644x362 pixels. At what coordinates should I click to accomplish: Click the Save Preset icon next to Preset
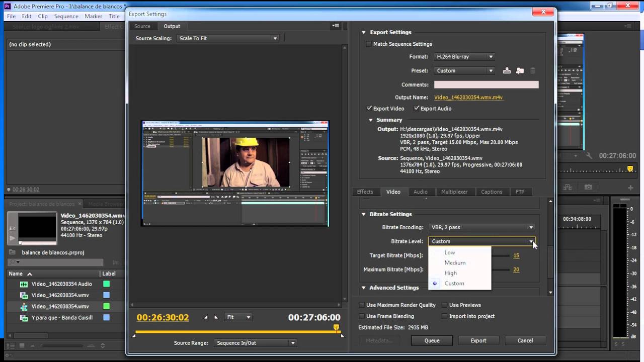507,71
